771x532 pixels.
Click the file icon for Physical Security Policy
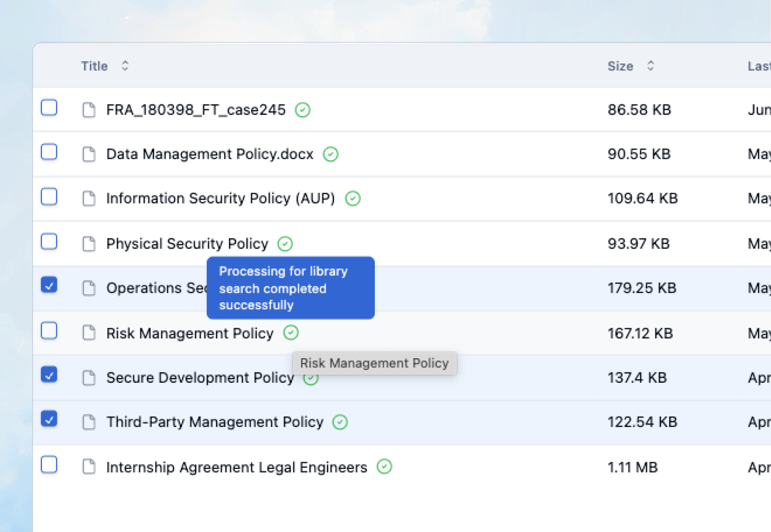pyautogui.click(x=89, y=244)
